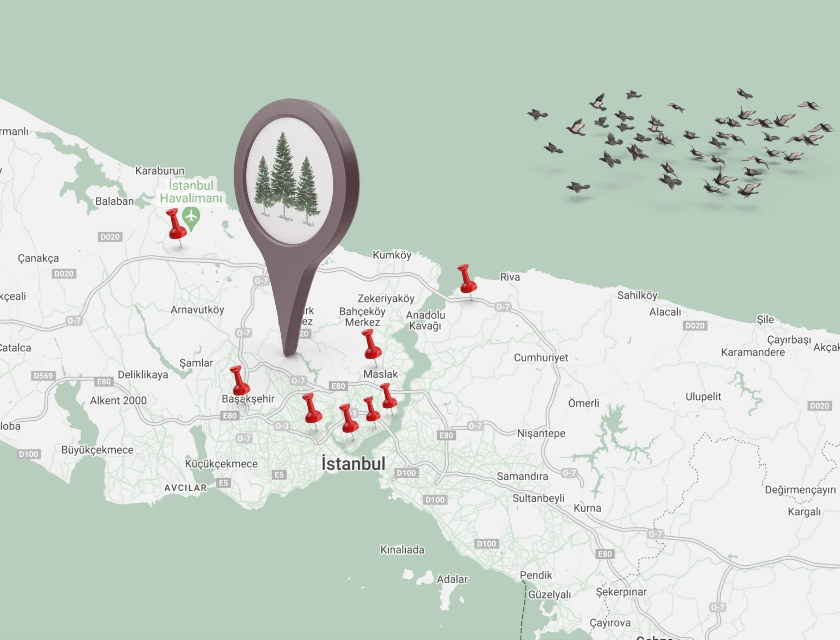Select the Karaburun place name
This screenshot has width=840, height=640.
[x=160, y=171]
